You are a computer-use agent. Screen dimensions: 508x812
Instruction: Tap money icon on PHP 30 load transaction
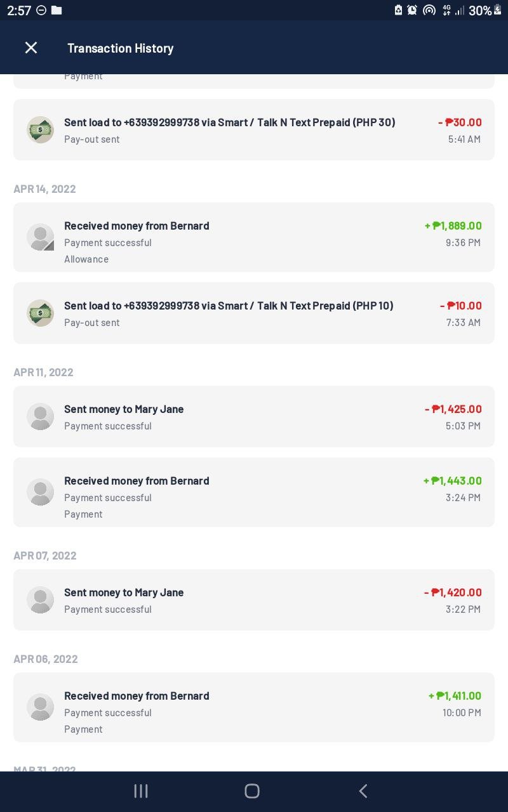click(x=41, y=129)
